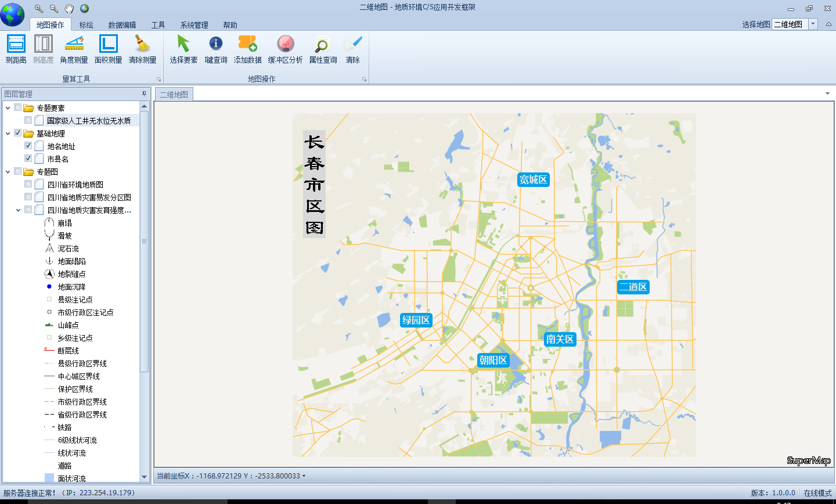
Task: Open the map tab list dropdown arrow
Action: click(827, 93)
